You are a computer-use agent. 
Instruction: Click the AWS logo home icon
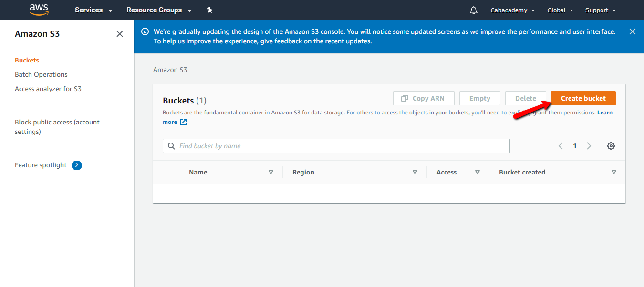tap(39, 10)
